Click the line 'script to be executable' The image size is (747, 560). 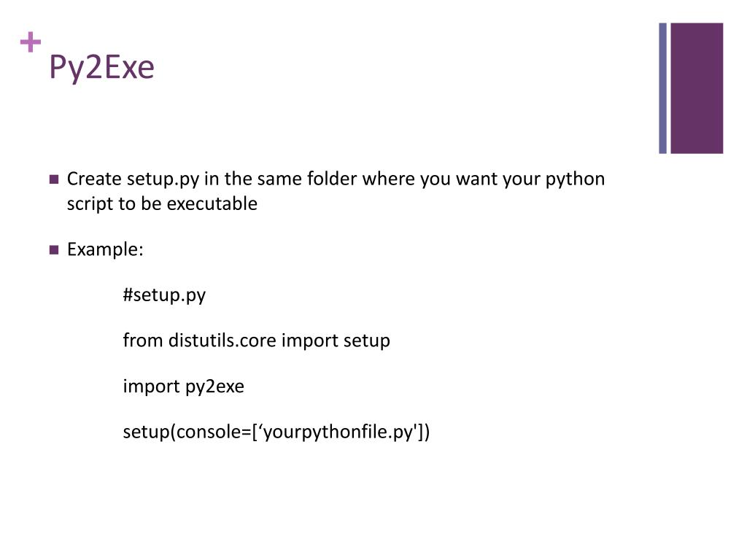(x=162, y=204)
